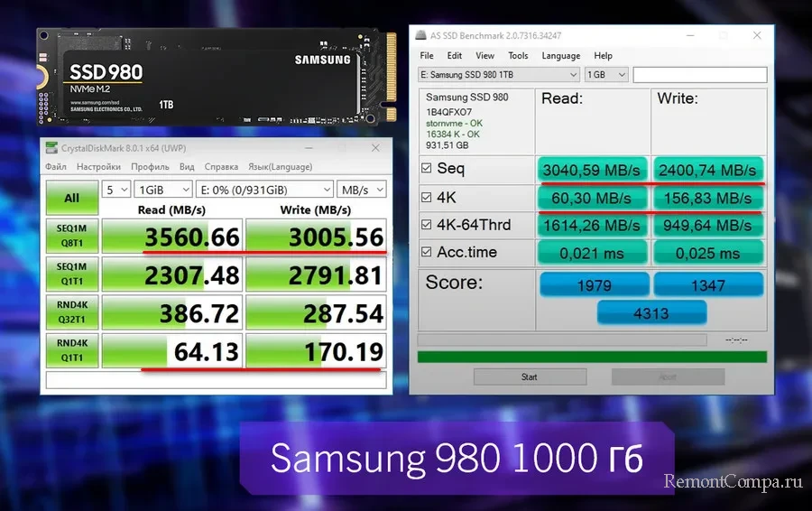The width and height of the screenshot is (812, 511).
Task: Select the 3005.56 SEQ1M Q8T1 write value
Action: 316,237
